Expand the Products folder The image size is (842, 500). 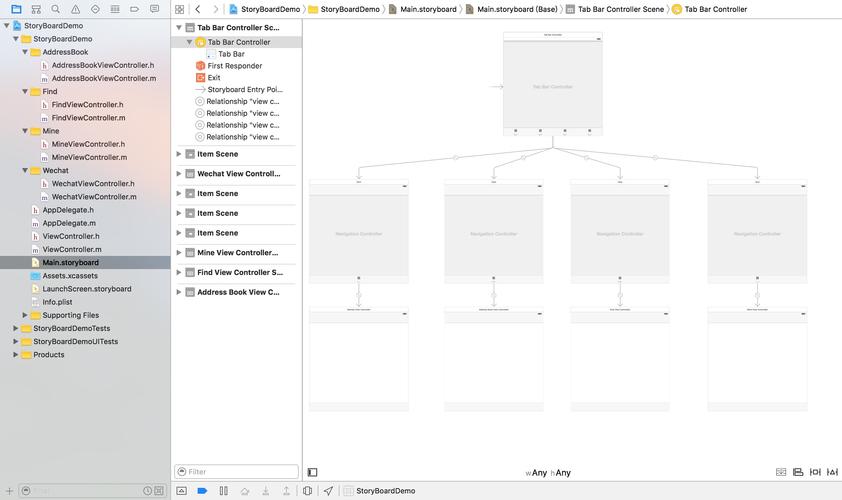point(16,354)
